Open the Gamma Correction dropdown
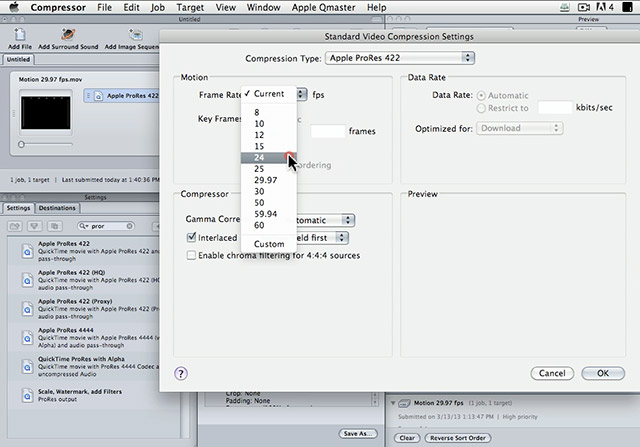This screenshot has width=640, height=447. coord(325,220)
